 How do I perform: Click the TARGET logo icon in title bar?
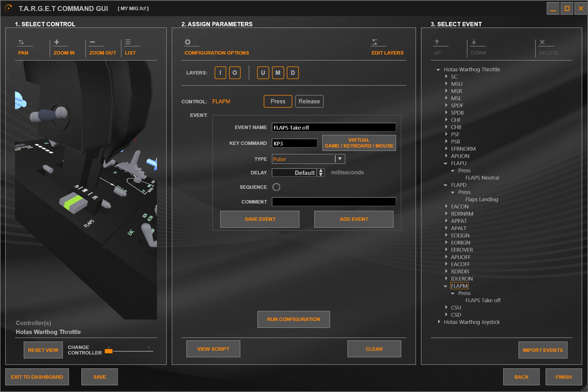click(x=9, y=8)
